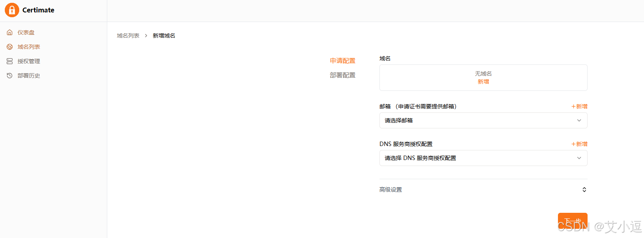644x238 pixels.
Task: Go back to 域名列表 via breadcrumb
Action: pyautogui.click(x=128, y=36)
